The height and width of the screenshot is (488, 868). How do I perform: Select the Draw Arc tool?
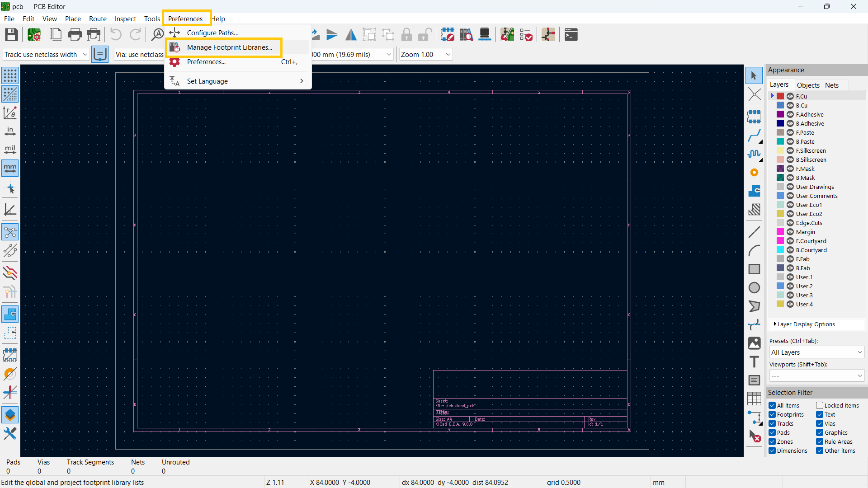click(x=754, y=251)
